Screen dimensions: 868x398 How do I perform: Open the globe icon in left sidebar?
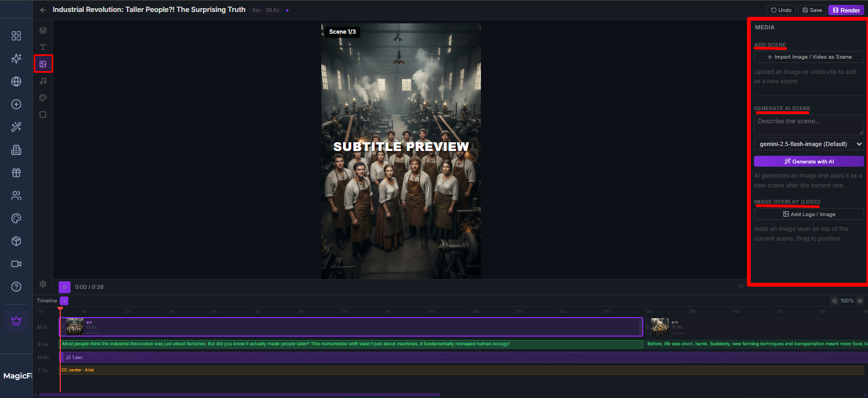16,81
